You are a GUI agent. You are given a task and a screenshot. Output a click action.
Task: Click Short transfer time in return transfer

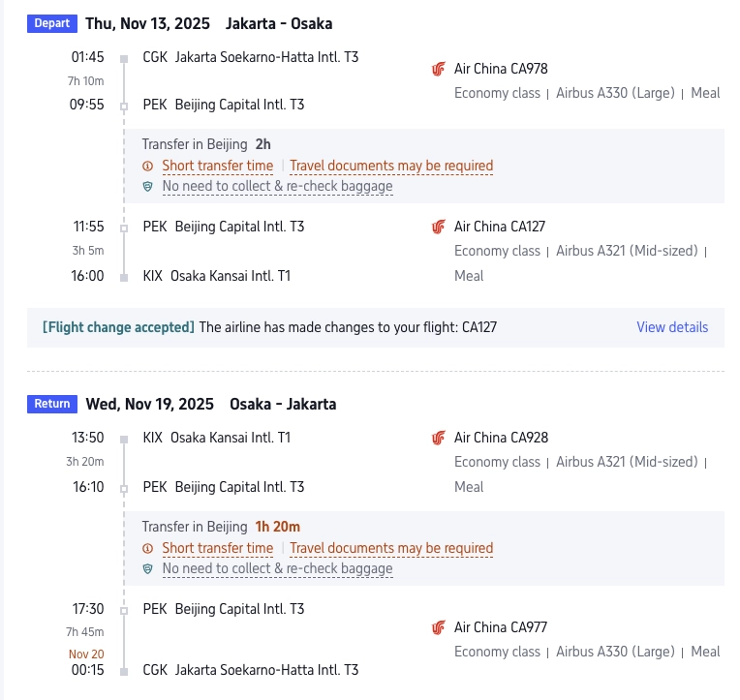(217, 549)
